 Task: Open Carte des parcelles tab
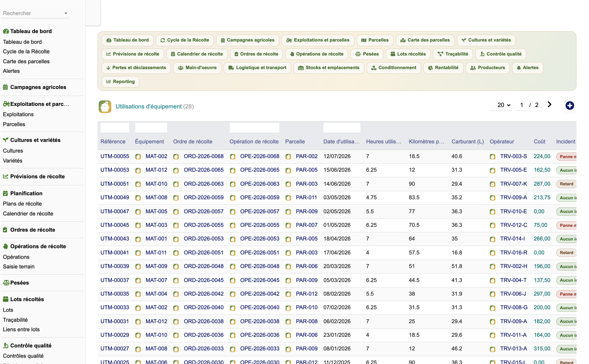pos(425,40)
